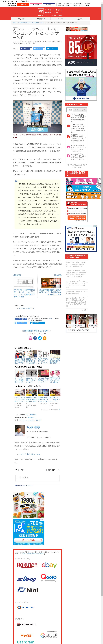Click the Nint gold sponsor logo
103x644 pixels.
pyautogui.click(x=28, y=590)
